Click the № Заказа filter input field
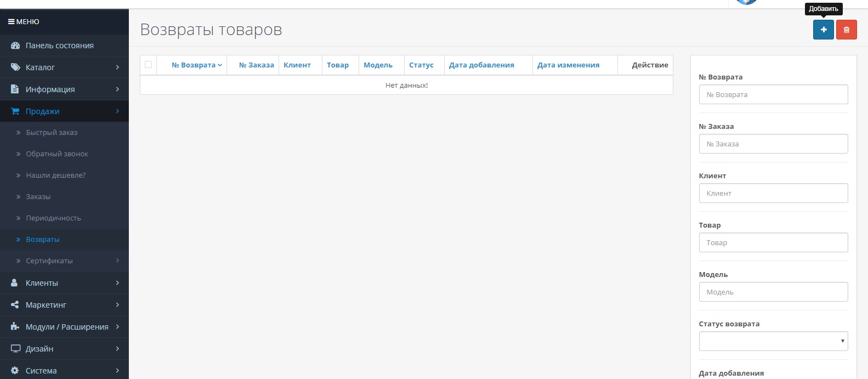The image size is (868, 379). click(x=773, y=144)
